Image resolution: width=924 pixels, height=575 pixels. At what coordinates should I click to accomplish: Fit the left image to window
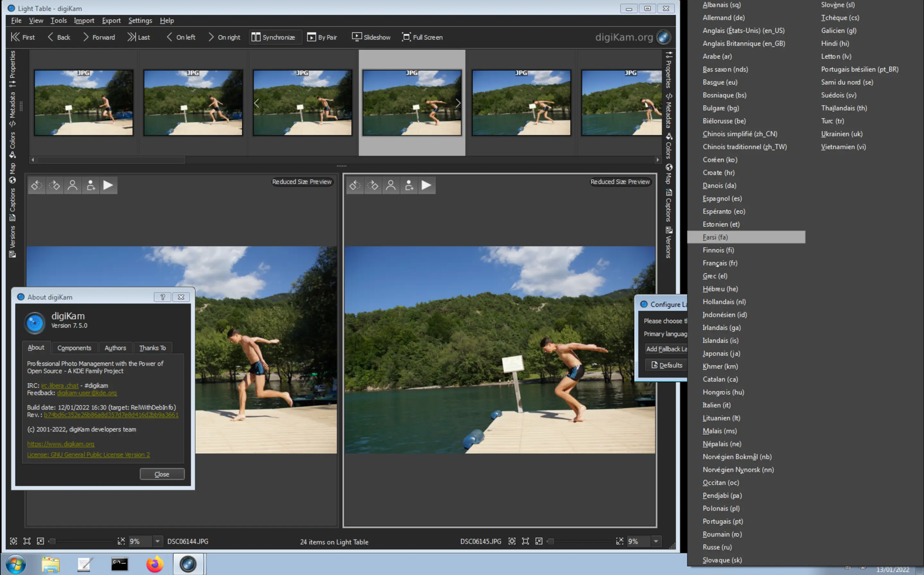click(27, 541)
